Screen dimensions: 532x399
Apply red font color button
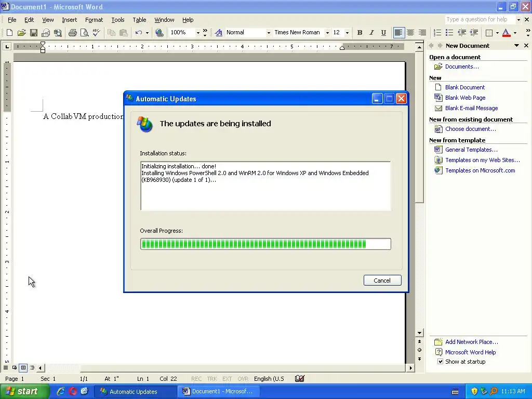pyautogui.click(x=506, y=33)
